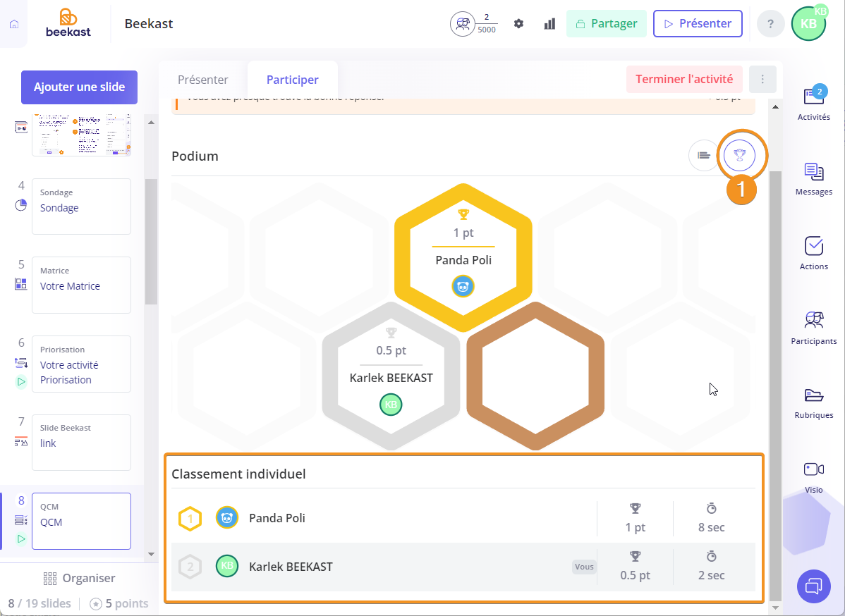Click Karlek BEEKAST avatar in podium hexagon
Image resolution: width=845 pixels, height=616 pixels.
tap(391, 405)
